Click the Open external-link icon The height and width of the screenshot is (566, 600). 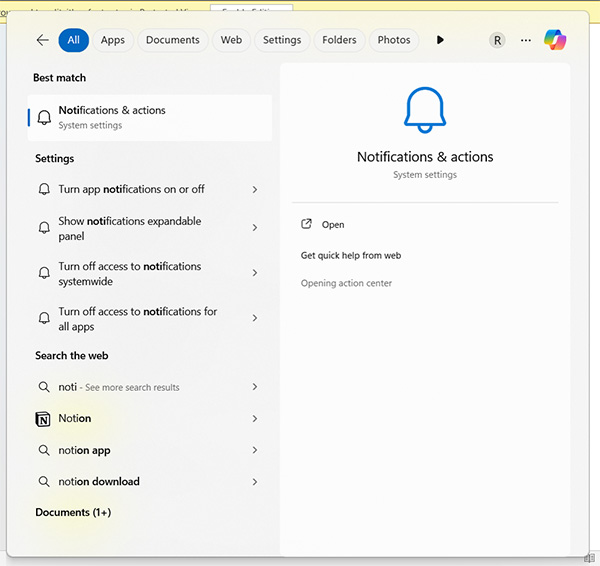(x=307, y=225)
